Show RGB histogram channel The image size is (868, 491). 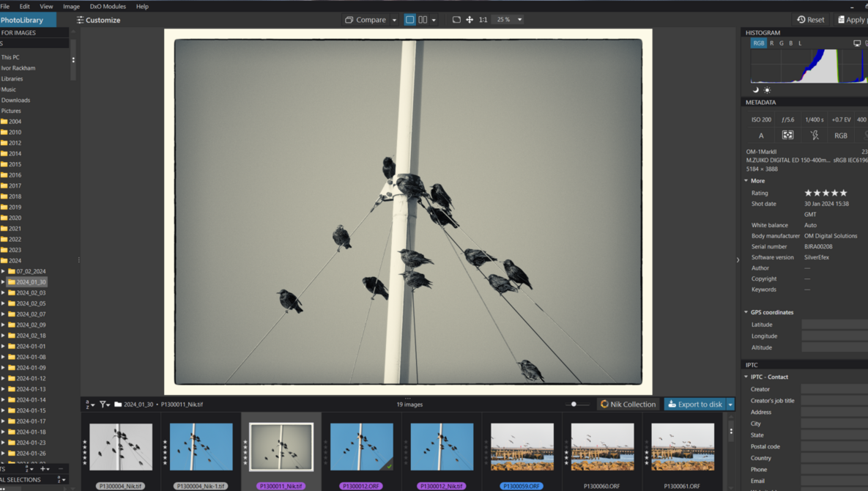click(758, 43)
